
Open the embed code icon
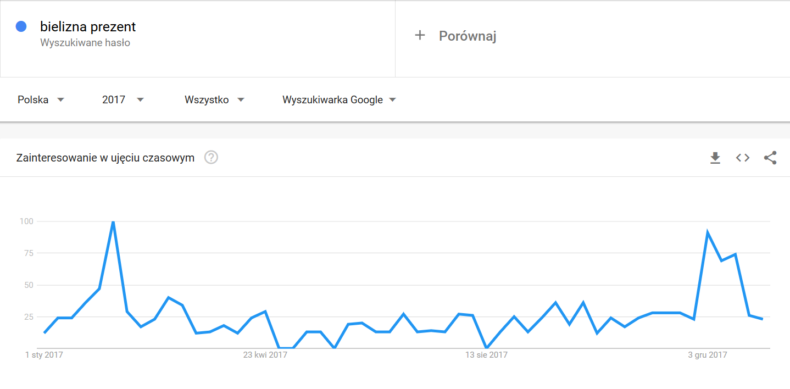click(x=742, y=158)
